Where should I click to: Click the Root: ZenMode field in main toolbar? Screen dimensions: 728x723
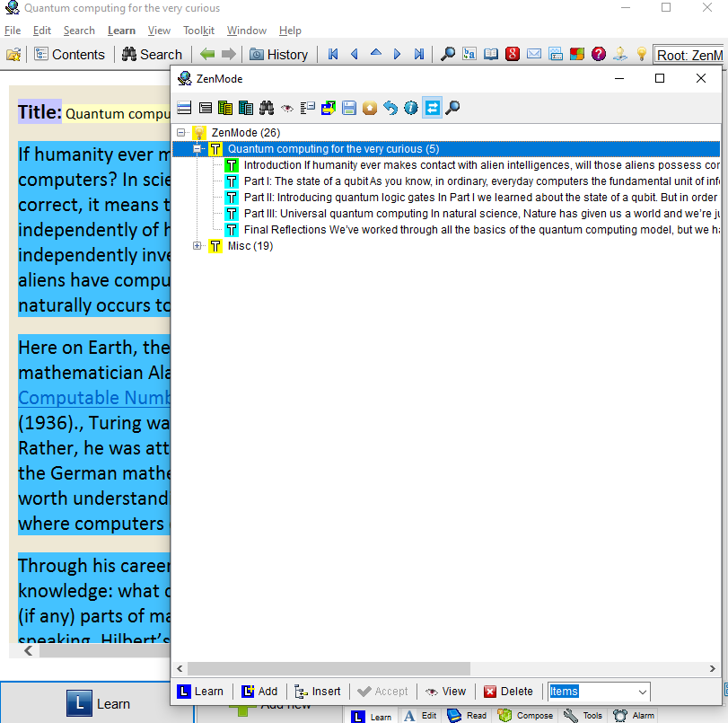(689, 55)
